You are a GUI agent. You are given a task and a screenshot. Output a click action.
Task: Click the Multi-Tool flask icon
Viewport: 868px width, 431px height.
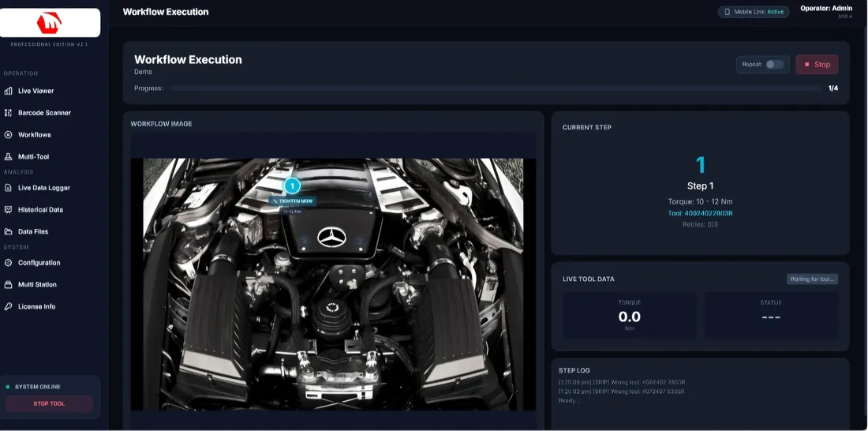[8, 157]
